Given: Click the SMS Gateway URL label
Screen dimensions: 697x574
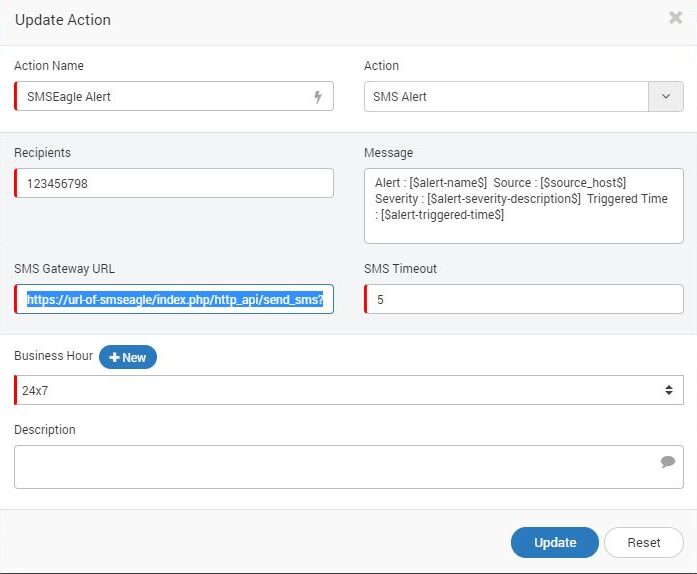Looking at the screenshot, I should 65,269.
